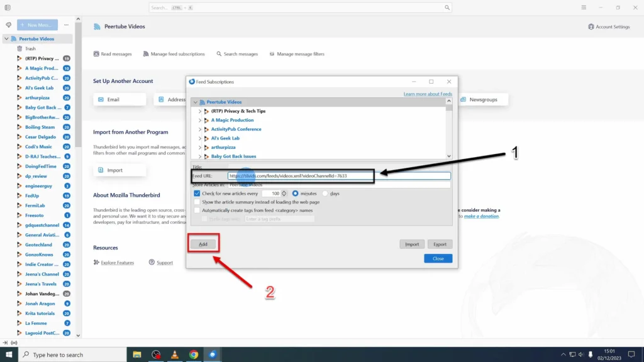Screen dimensions: 644x362
Task: Open the folder pane options ellipsis
Action: tap(66, 25)
